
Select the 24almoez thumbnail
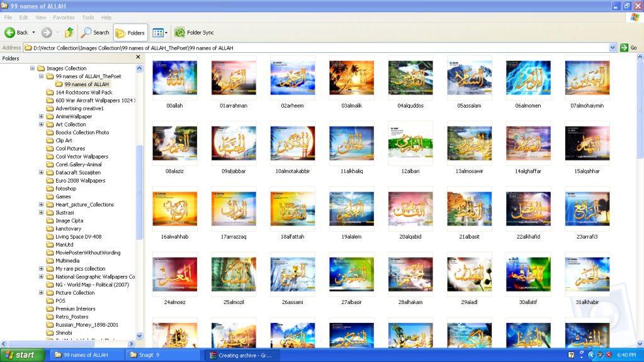click(174, 274)
